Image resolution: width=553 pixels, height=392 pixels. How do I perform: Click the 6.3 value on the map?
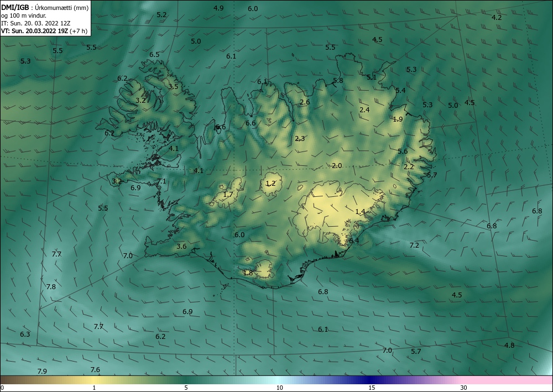tap(25, 334)
